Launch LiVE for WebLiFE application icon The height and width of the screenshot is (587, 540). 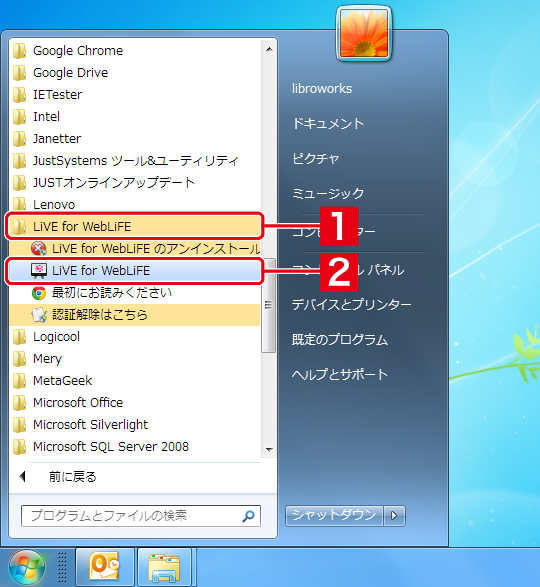coord(39,271)
